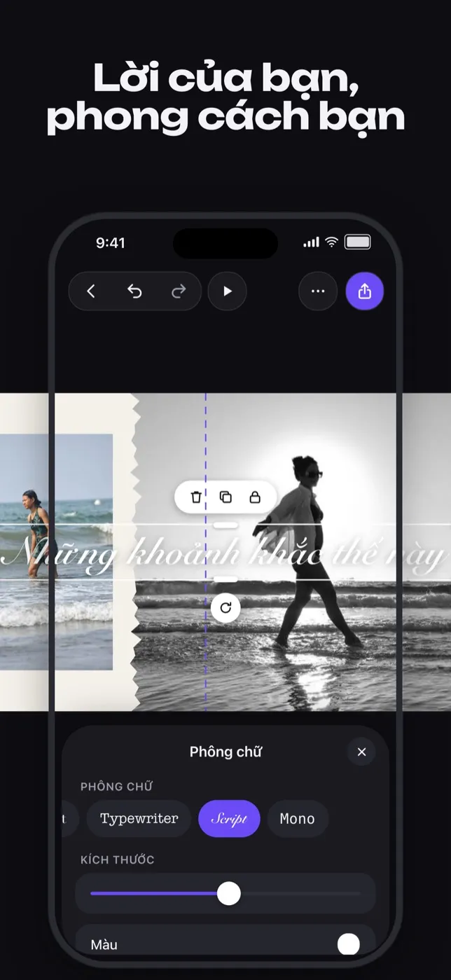This screenshot has height=980, width=451.
Task: Select the Typewriter font
Action: [x=139, y=819]
